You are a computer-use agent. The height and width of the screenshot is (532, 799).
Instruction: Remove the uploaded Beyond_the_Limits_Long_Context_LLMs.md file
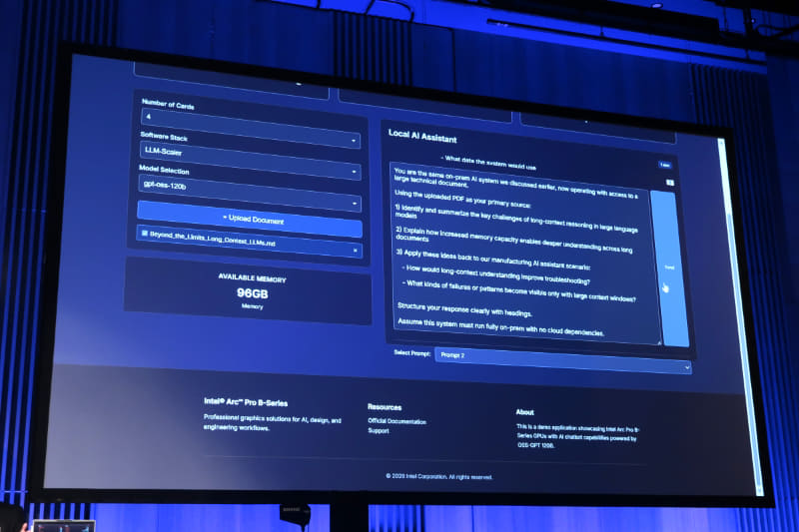click(356, 251)
